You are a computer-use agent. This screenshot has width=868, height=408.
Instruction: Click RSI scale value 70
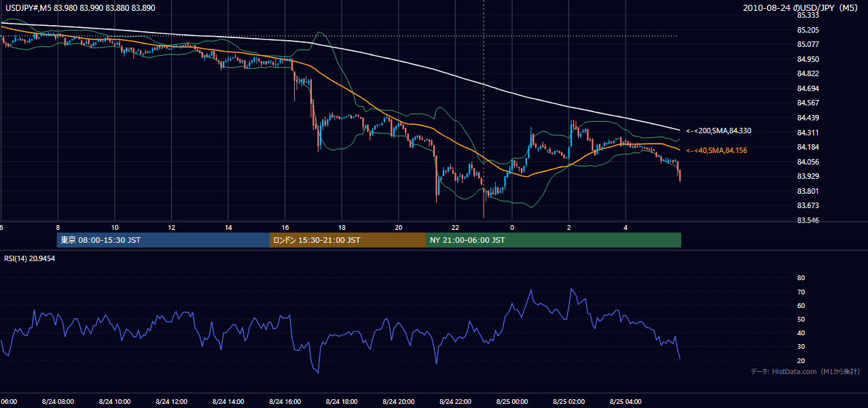pyautogui.click(x=801, y=292)
